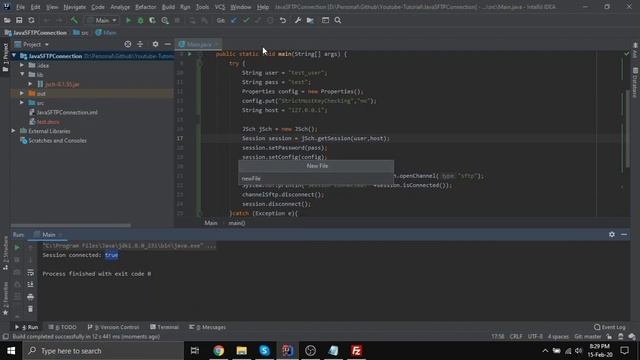640x360 pixels.
Task: Click the newFile name field in New File popup
Action: (x=316, y=179)
